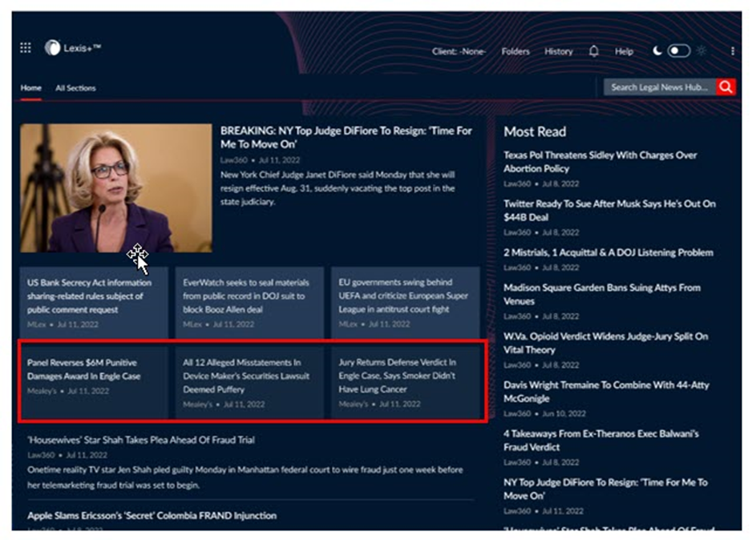Viewport: 756px width, 540px height.
Task: Open Madison Square Garden Bans Suing Attys story
Action: point(602,294)
